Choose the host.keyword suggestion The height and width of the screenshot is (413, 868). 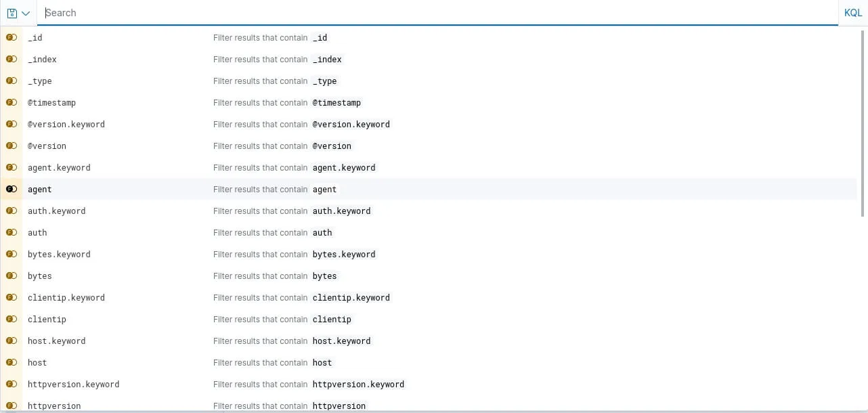click(429, 341)
